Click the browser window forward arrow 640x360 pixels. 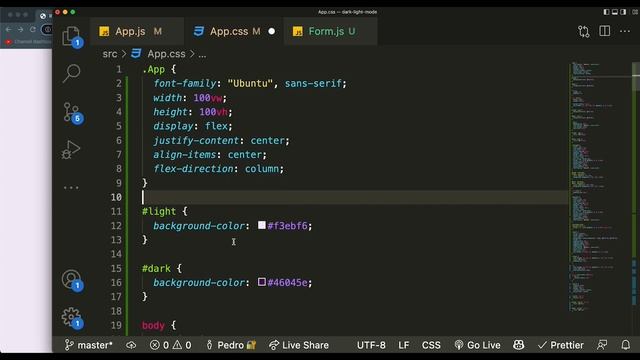[20, 29]
